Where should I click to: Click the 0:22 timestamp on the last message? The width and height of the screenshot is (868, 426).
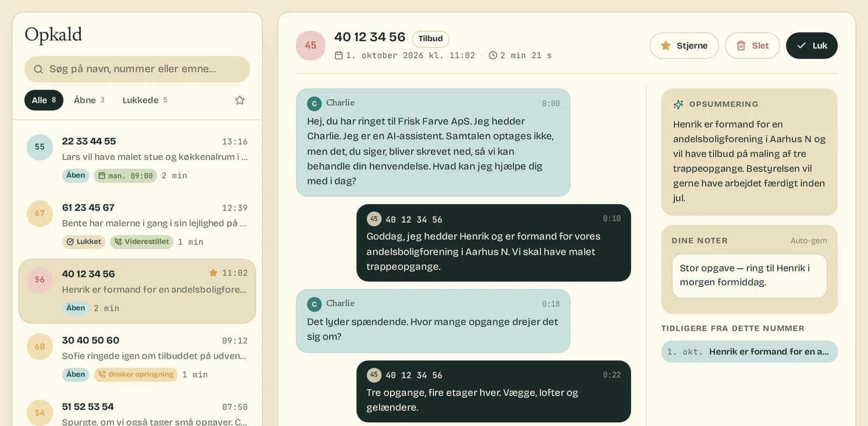click(611, 375)
